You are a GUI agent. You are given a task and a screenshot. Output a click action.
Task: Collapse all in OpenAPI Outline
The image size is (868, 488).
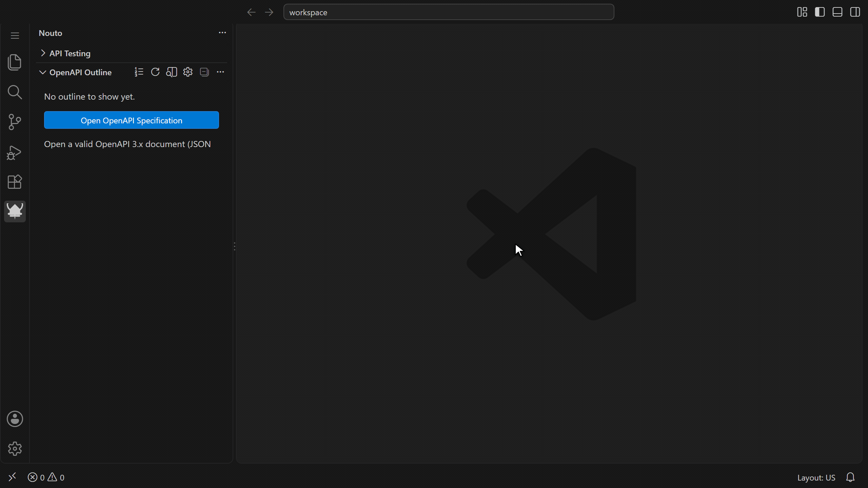point(204,72)
